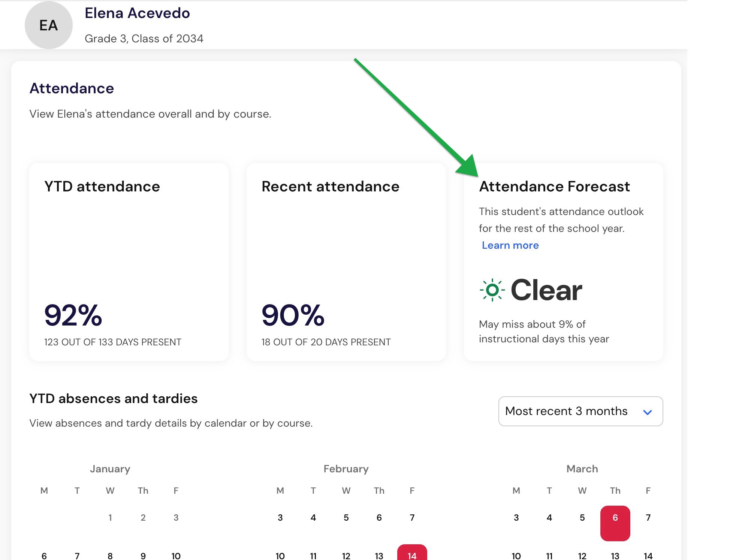Select March 7 on the calendar
Image resolution: width=751 pixels, height=560 pixels.
[648, 518]
